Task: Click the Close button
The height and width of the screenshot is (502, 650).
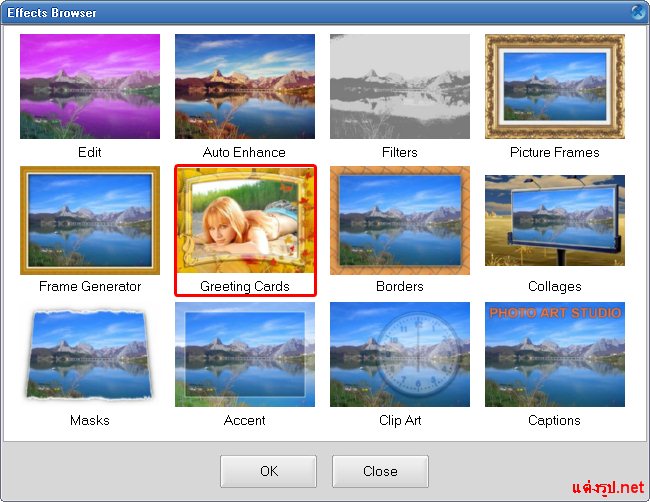Action: [x=380, y=471]
